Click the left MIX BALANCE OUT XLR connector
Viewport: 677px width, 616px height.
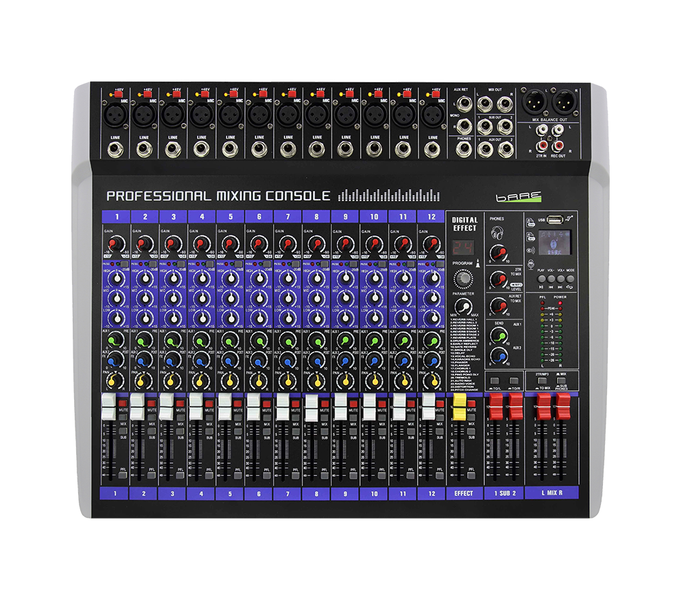pyautogui.click(x=533, y=102)
